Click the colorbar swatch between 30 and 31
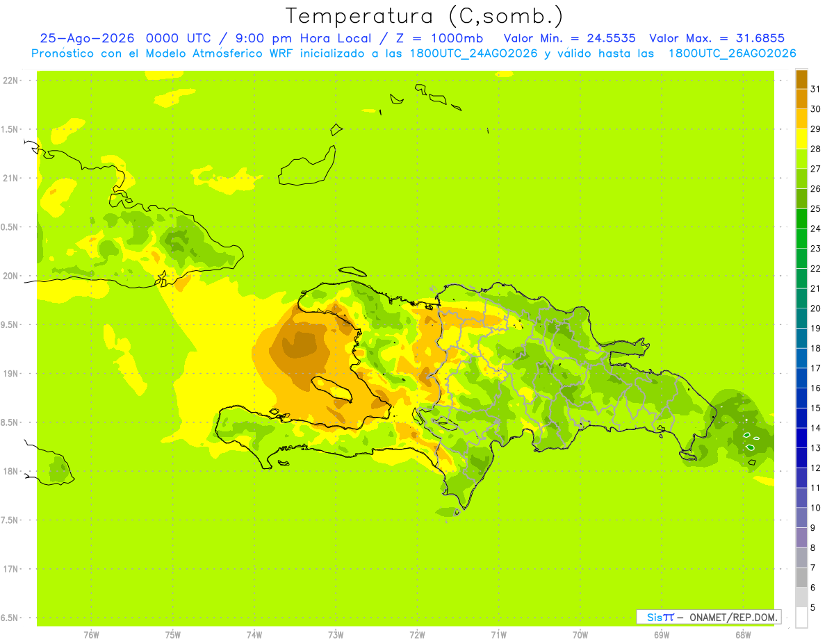This screenshot has width=834, height=644. (x=801, y=99)
